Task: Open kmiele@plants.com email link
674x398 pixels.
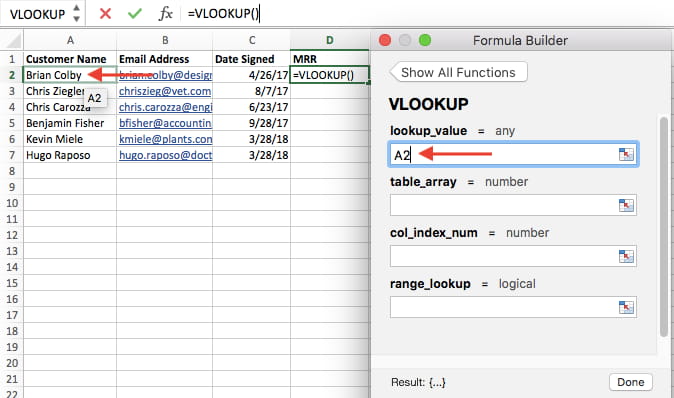Action: (165, 139)
